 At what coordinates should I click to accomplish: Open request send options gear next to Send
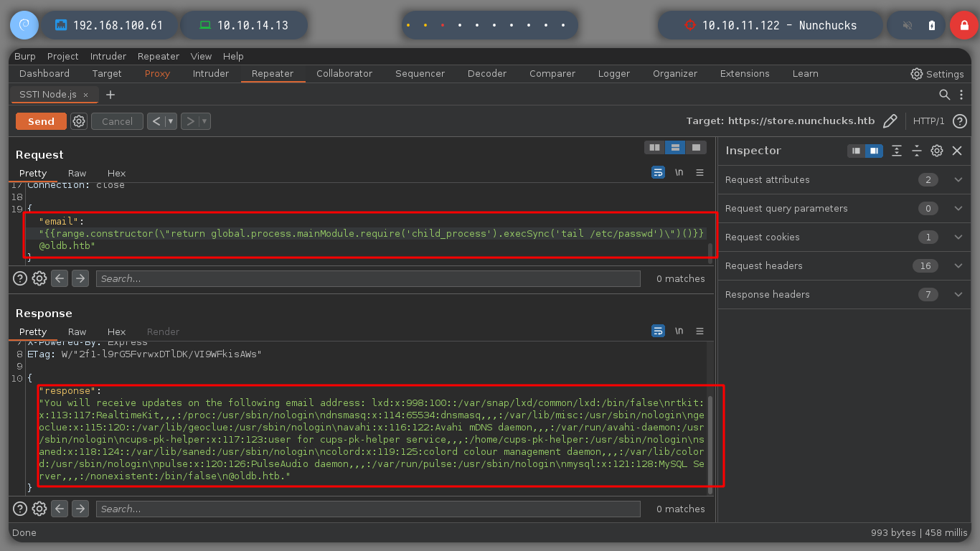coord(79,121)
